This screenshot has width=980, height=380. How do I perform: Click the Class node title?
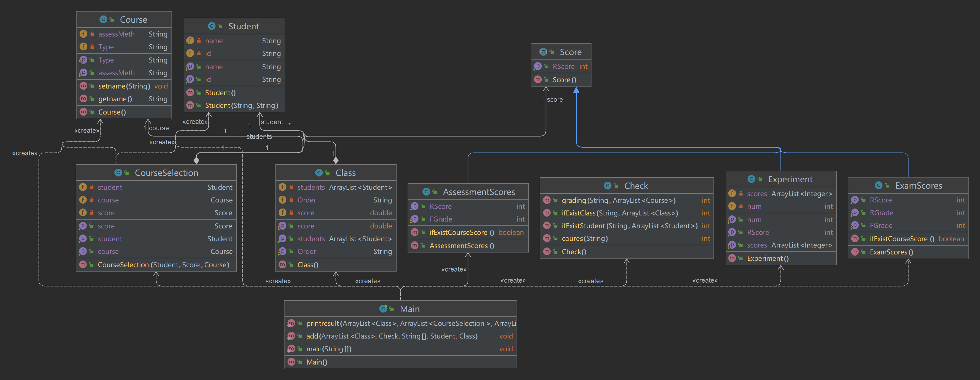pos(345,173)
